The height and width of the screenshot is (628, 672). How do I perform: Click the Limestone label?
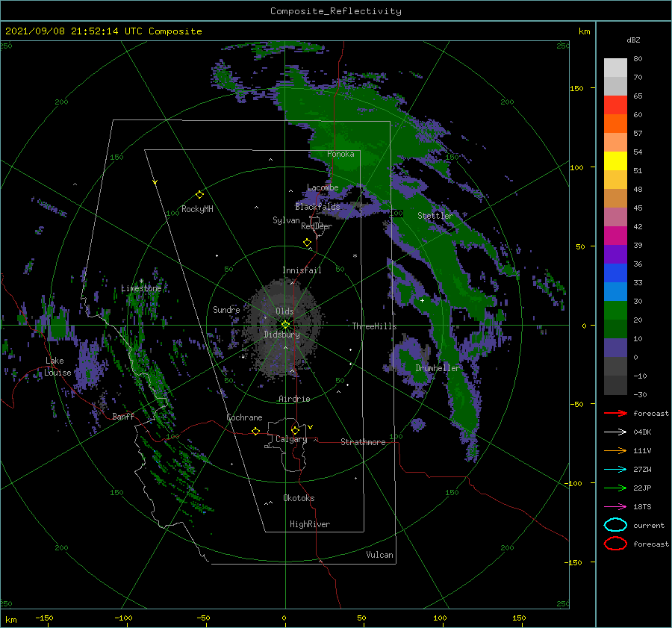pos(141,288)
